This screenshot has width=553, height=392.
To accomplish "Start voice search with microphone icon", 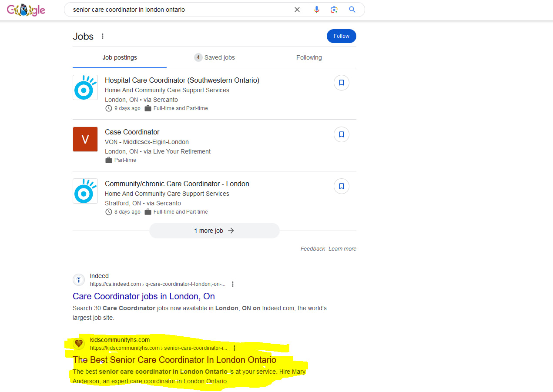I will [317, 10].
